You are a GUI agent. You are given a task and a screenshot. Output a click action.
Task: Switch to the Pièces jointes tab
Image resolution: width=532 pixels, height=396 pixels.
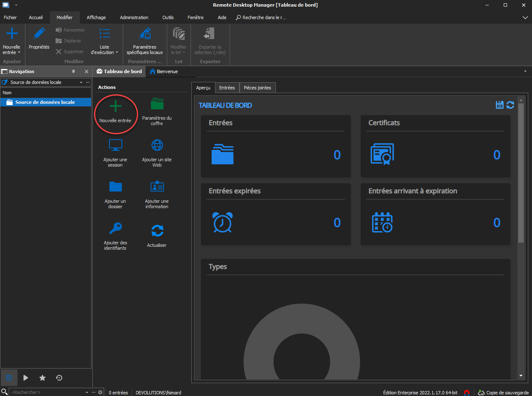pos(257,88)
